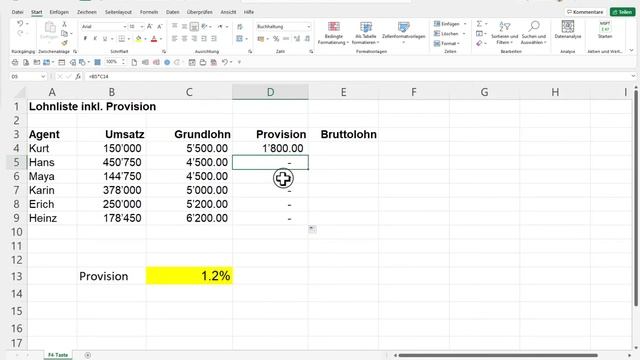Click the accounting currency format icon
Image resolution: width=640 pixels, height=360 pixels.
pyautogui.click(x=261, y=39)
